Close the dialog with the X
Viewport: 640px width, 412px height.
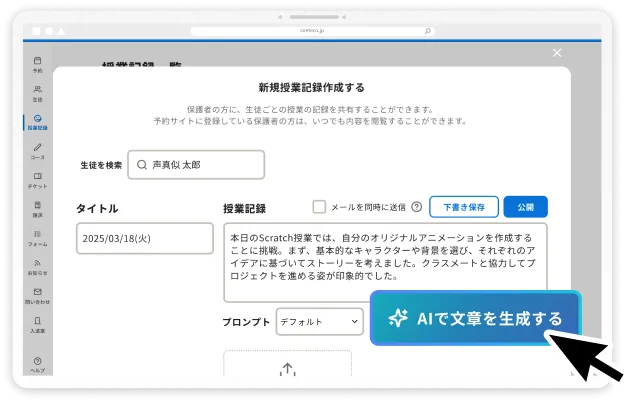coord(557,53)
